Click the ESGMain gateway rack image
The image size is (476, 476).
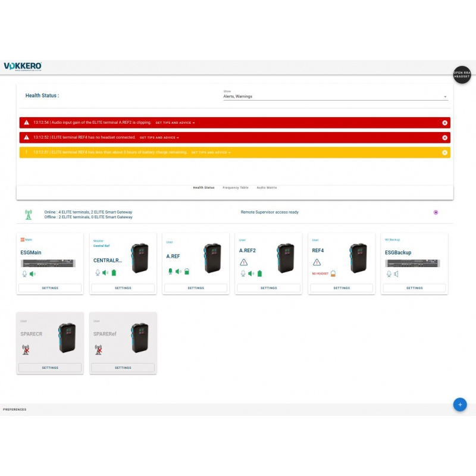pos(48,263)
